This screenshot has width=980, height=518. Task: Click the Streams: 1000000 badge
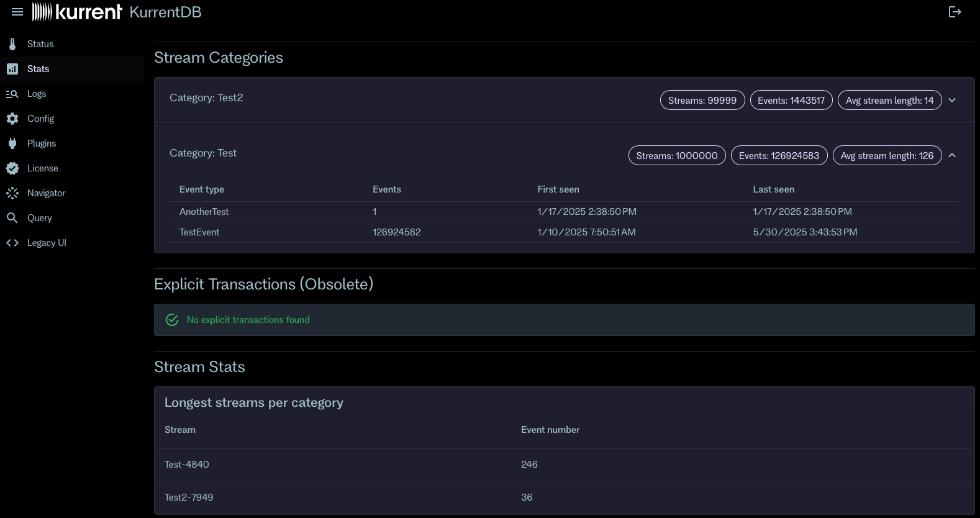click(x=676, y=155)
